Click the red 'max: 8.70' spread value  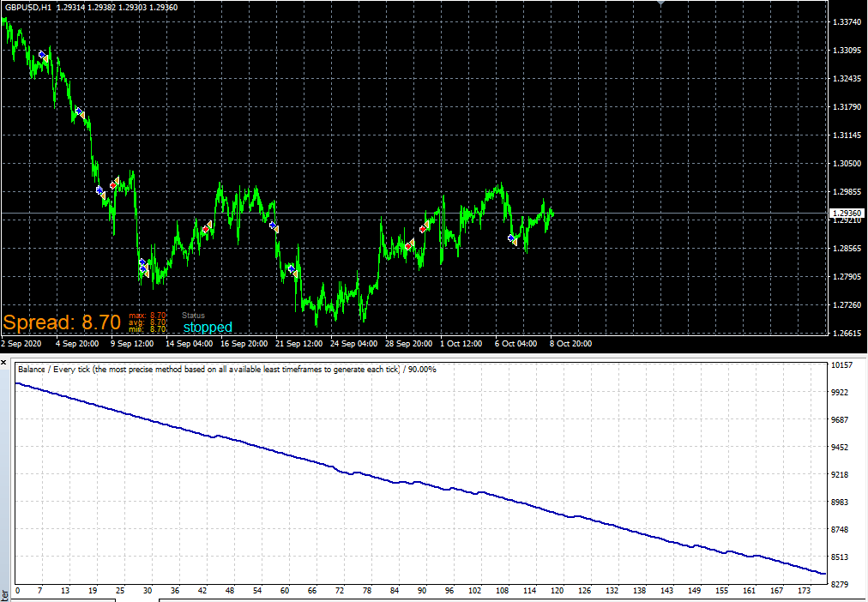click(x=148, y=316)
